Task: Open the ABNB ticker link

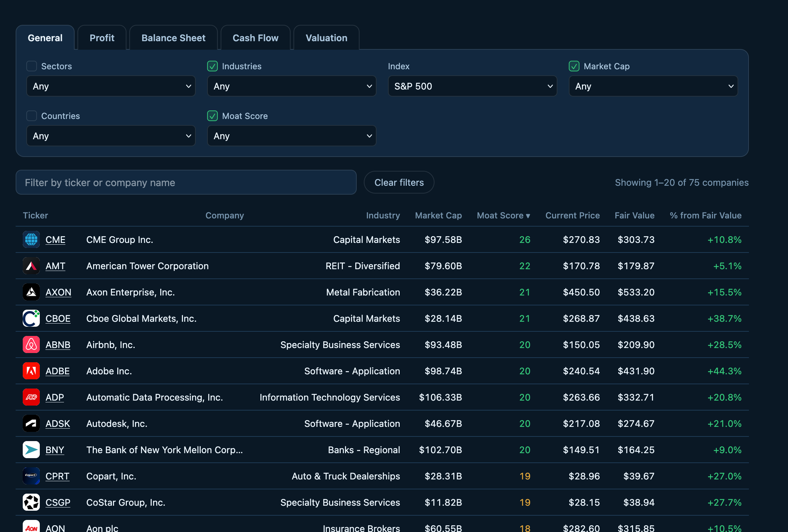Action: tap(58, 345)
